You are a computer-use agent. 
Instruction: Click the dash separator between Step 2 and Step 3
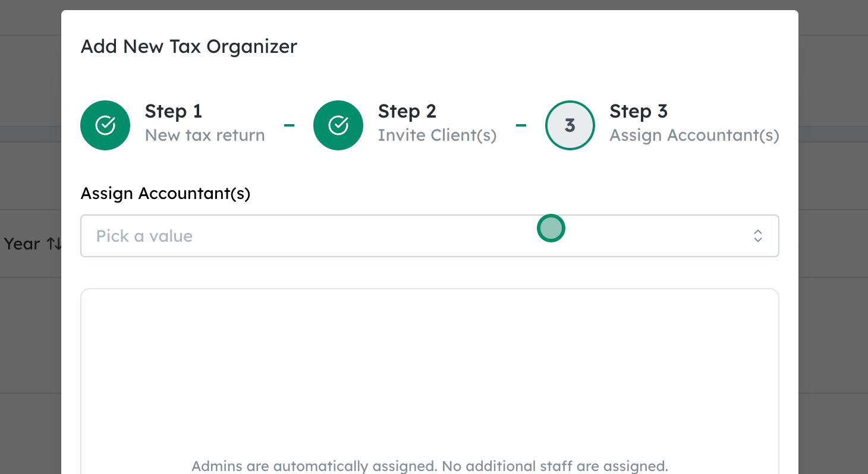pos(521,125)
